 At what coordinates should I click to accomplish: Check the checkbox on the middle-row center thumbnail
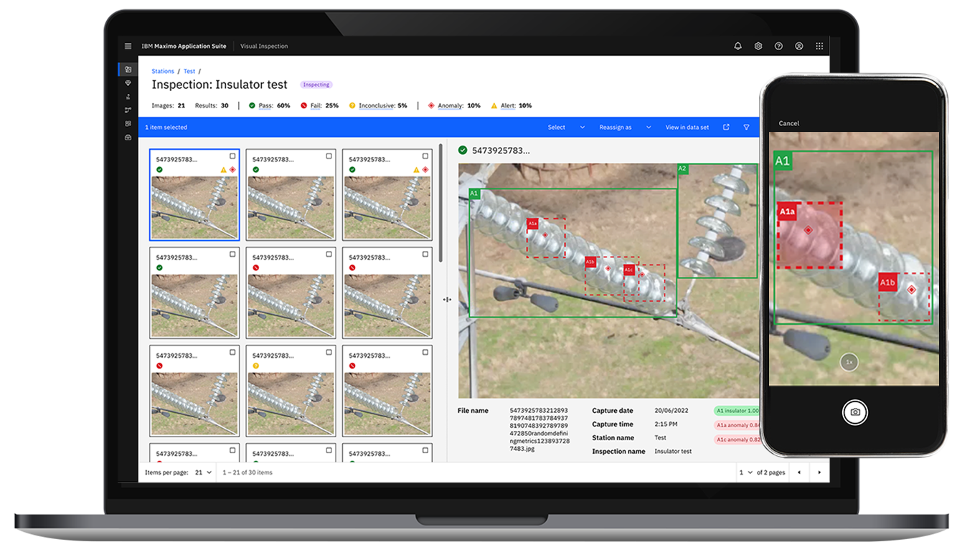point(327,253)
